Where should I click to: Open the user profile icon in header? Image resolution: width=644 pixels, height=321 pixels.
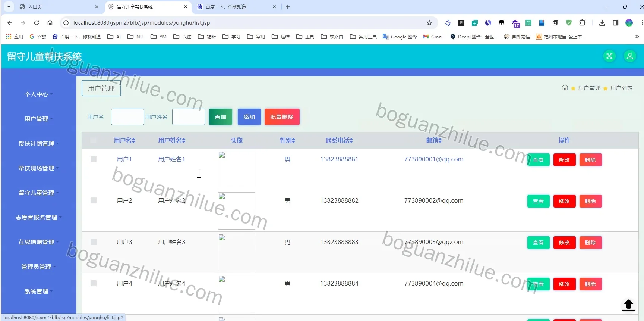click(x=630, y=56)
